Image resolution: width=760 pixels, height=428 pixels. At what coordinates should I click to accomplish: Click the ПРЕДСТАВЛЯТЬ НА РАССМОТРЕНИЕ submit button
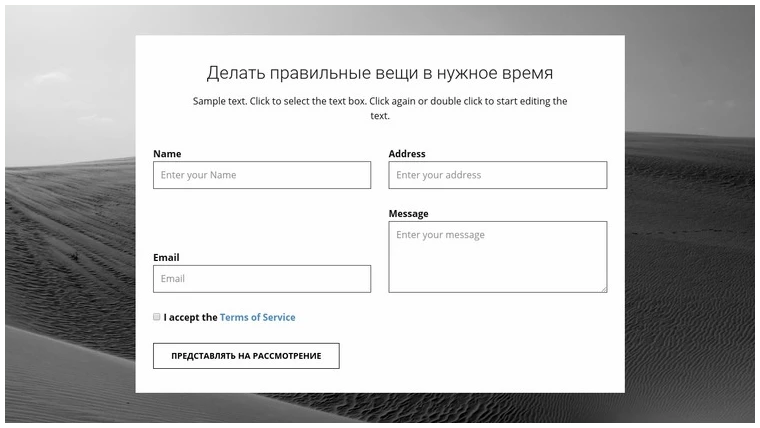pyautogui.click(x=246, y=356)
